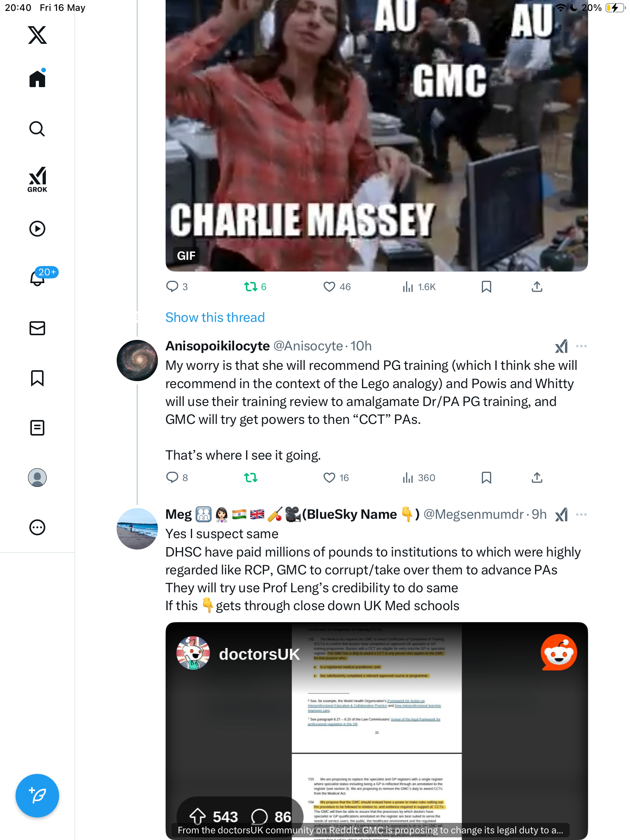Open @Megsenmumdr profile handle

(473, 514)
